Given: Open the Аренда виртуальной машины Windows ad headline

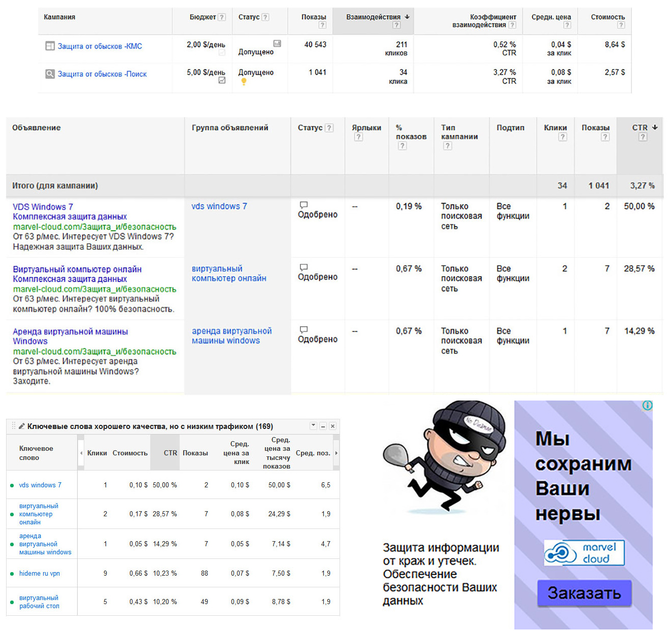Looking at the screenshot, I should tap(70, 337).
